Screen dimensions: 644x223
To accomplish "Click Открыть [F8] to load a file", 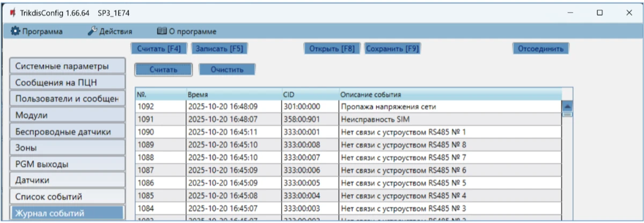I will (x=332, y=49).
